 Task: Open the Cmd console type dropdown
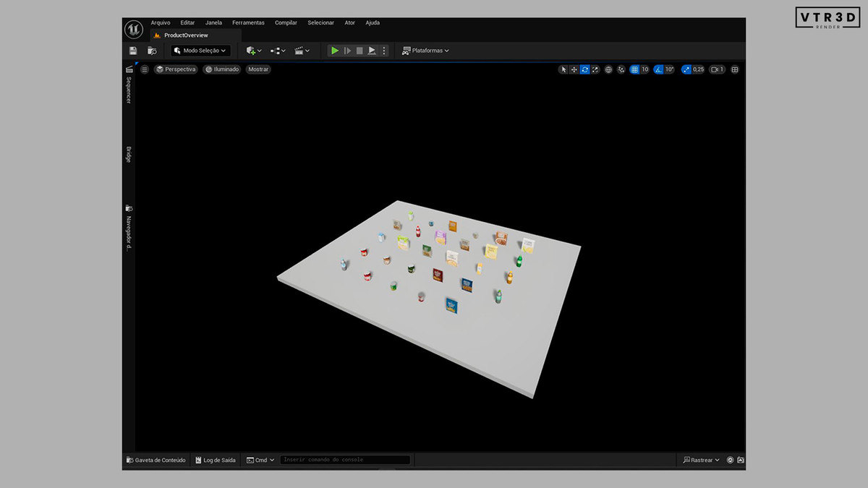260,460
